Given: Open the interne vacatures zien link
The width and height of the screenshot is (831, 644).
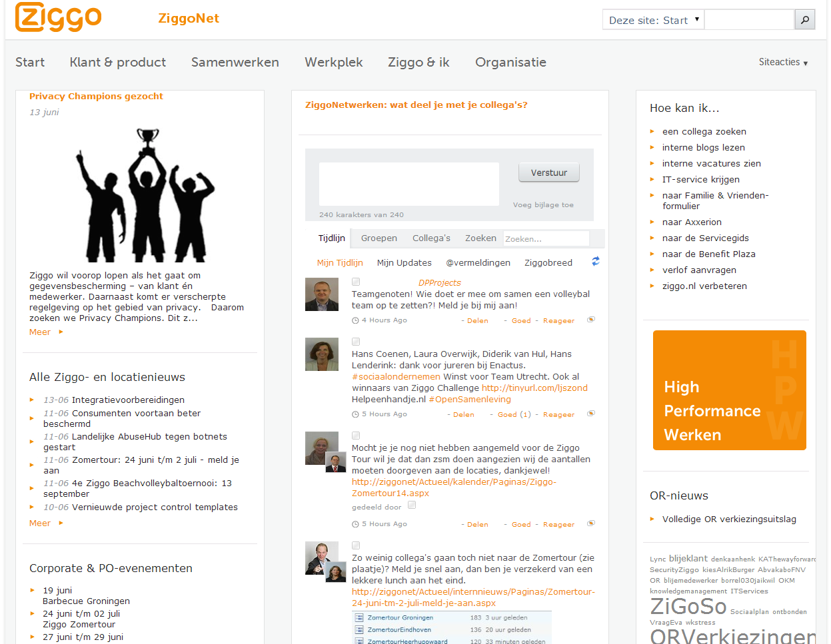Looking at the screenshot, I should pyautogui.click(x=712, y=163).
